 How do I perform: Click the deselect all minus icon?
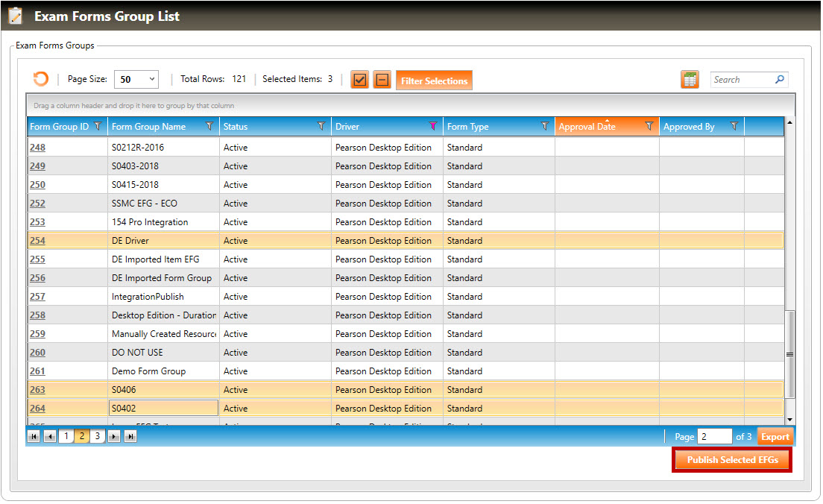(382, 80)
